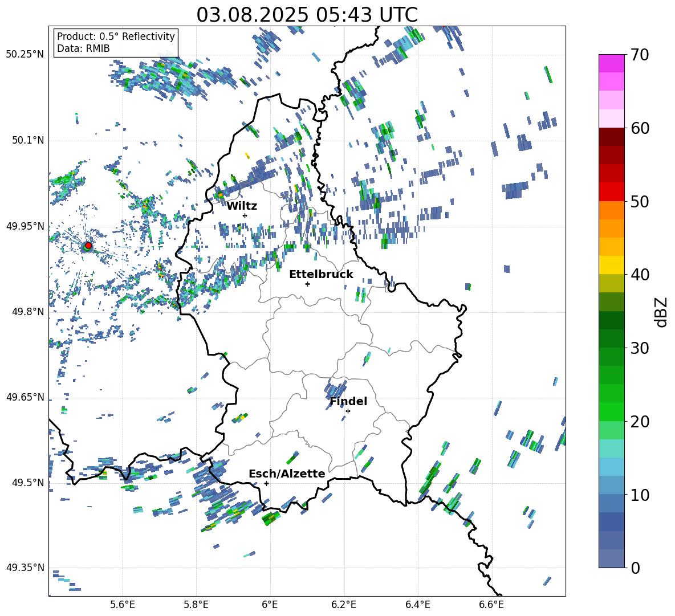The height and width of the screenshot is (616, 675).
Task: Click the 49.95°N latitude label
Action: (25, 226)
